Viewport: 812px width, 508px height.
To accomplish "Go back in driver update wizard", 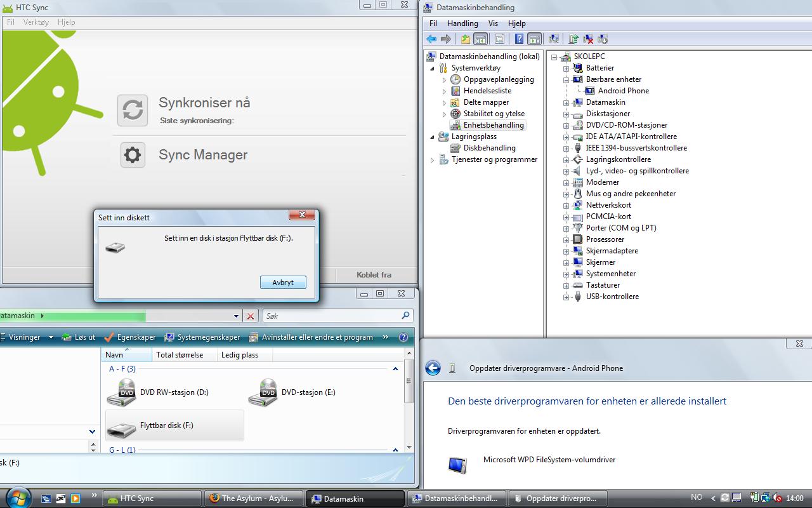I will [433, 368].
